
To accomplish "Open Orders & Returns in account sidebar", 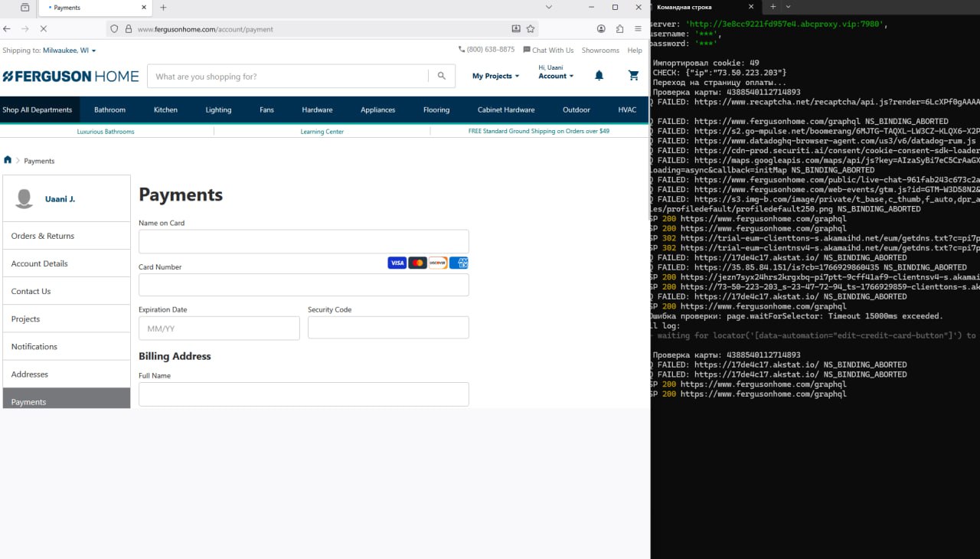I will click(x=67, y=236).
